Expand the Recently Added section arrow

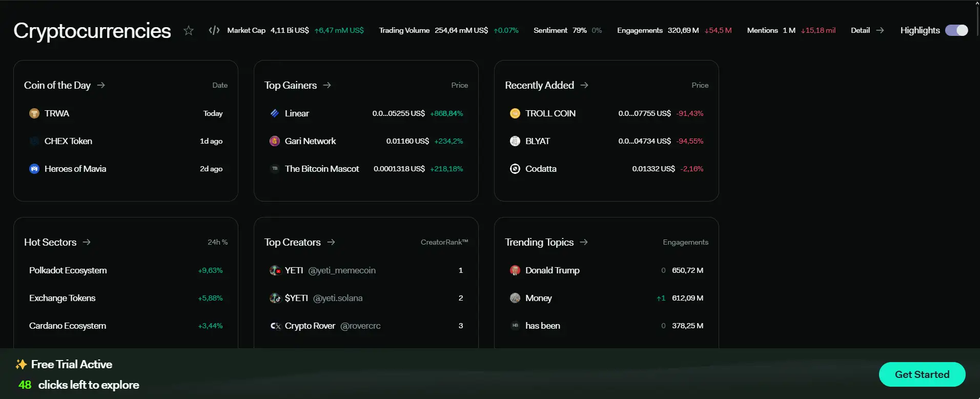[584, 85]
